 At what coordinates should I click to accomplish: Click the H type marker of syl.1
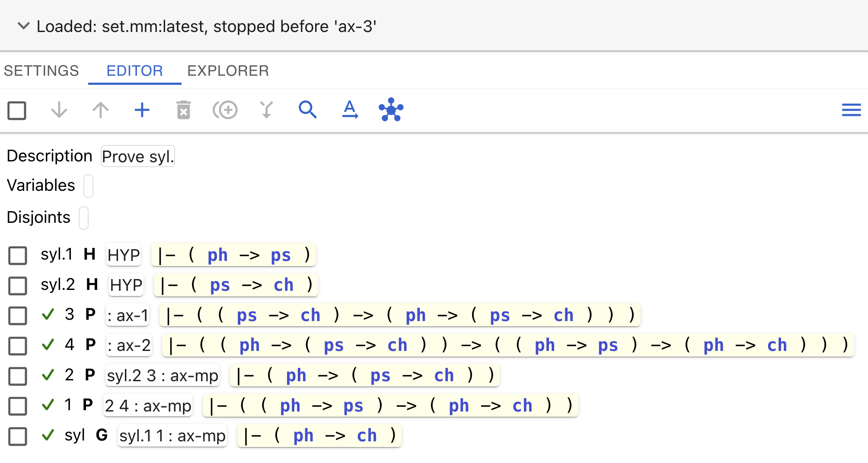click(x=89, y=254)
